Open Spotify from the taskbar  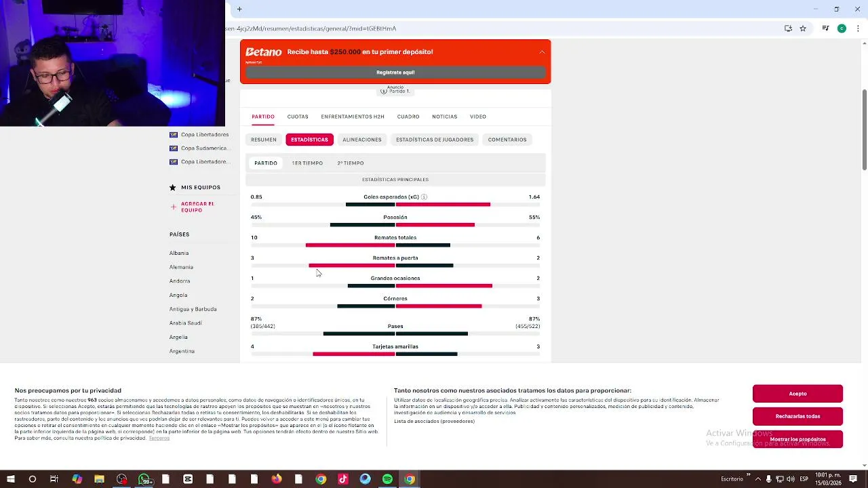click(x=387, y=479)
